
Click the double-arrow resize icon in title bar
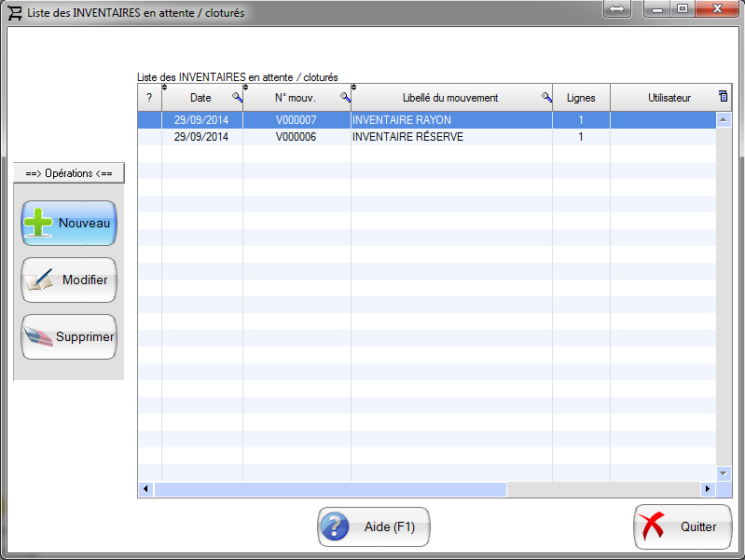(x=616, y=8)
